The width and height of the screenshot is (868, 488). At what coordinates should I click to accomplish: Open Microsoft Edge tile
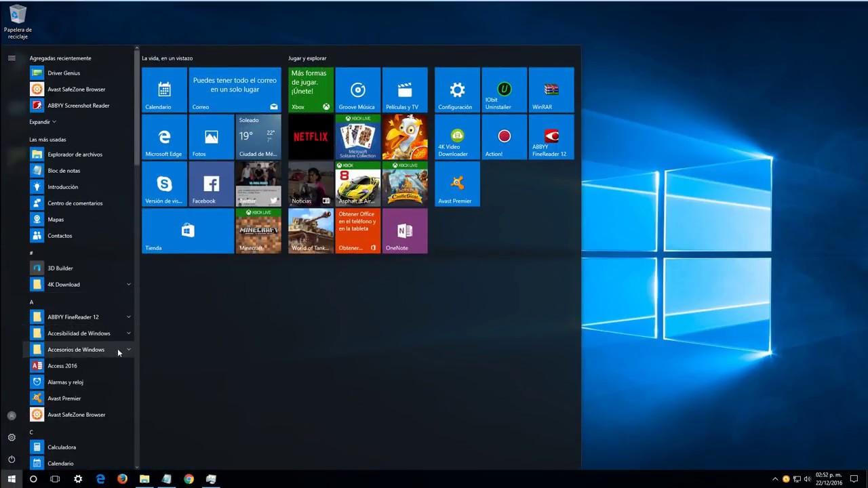[164, 137]
